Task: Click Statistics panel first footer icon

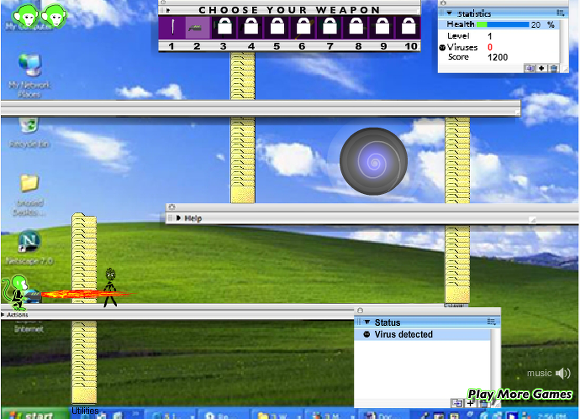Action: [530, 68]
